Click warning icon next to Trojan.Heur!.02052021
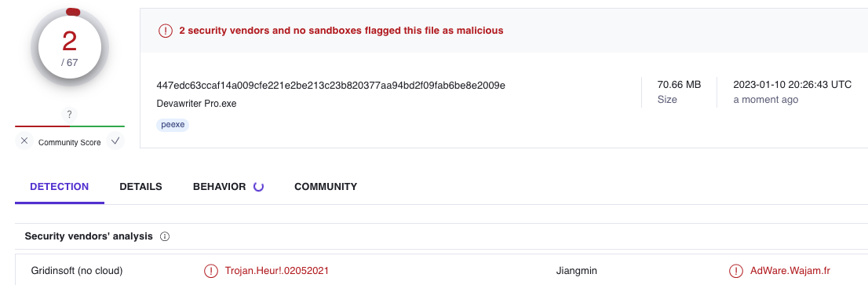 [211, 271]
